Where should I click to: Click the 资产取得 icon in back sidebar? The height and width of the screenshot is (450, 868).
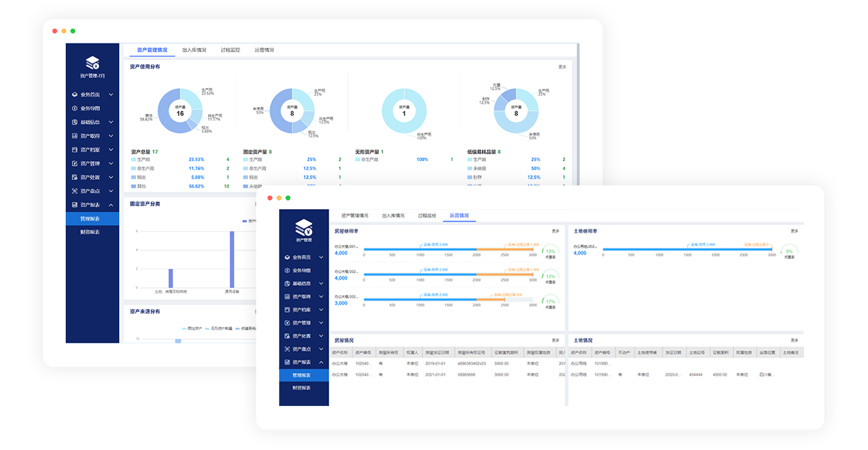(x=75, y=136)
